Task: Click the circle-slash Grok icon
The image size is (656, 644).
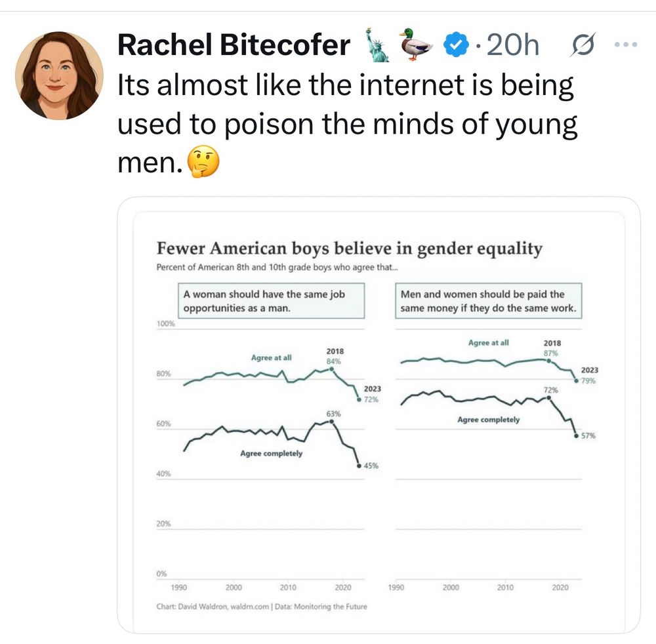Action: (x=582, y=45)
